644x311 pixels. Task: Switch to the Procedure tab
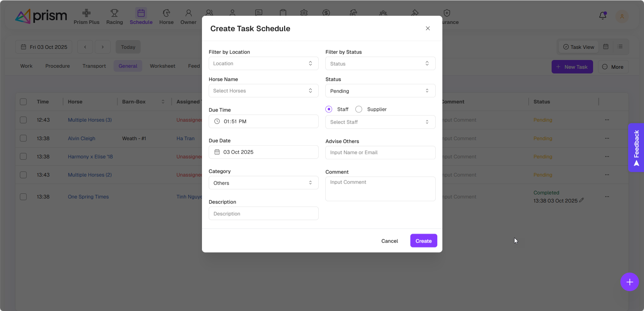58,66
